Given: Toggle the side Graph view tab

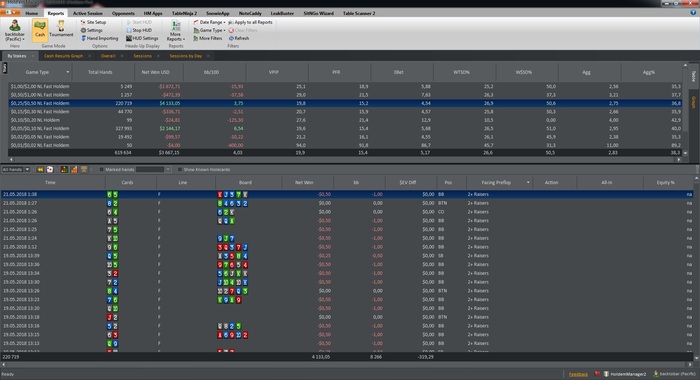Looking at the screenshot, I should [694, 102].
